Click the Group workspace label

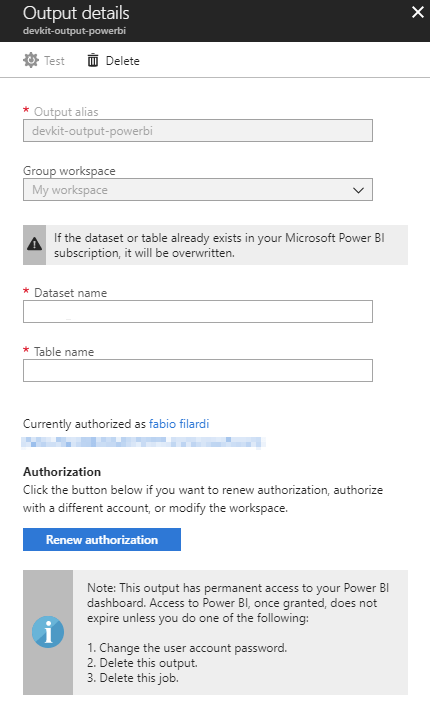point(69,171)
